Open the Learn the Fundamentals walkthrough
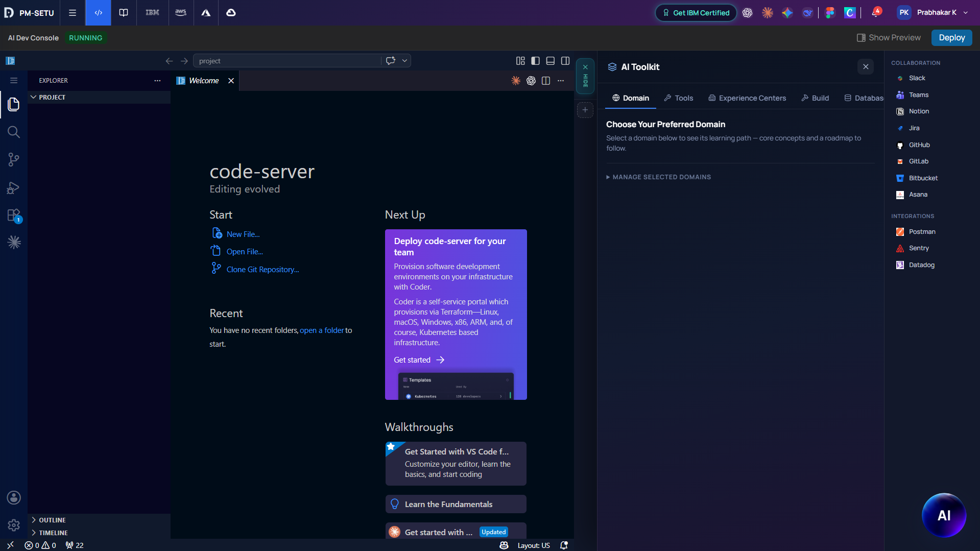980x551 pixels. pos(456,505)
